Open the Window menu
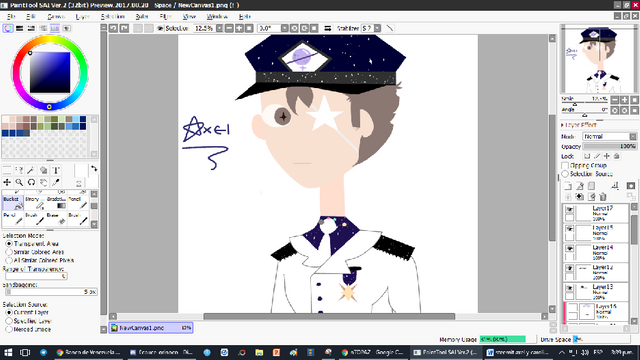Viewport: 640px width, 360px height. 217,16
